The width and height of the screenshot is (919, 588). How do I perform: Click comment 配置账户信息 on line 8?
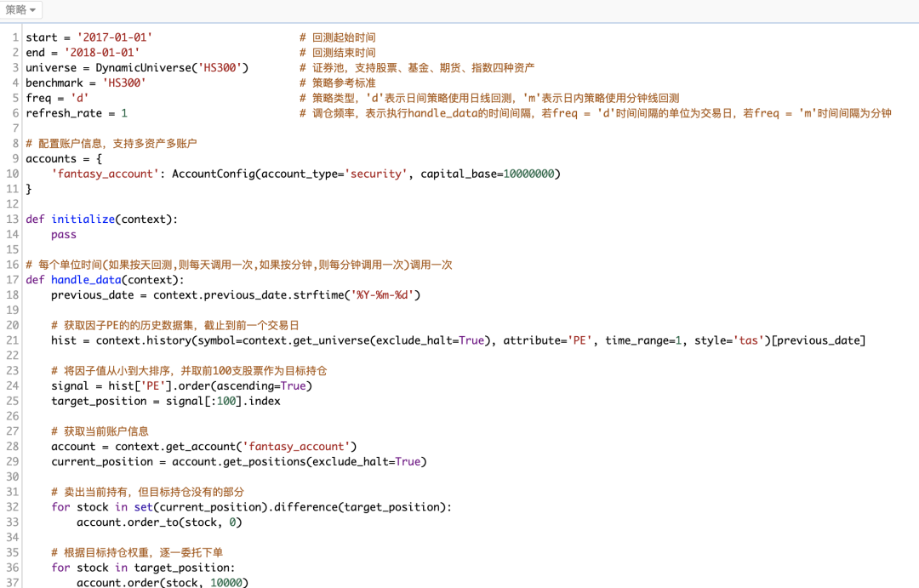coord(70,144)
